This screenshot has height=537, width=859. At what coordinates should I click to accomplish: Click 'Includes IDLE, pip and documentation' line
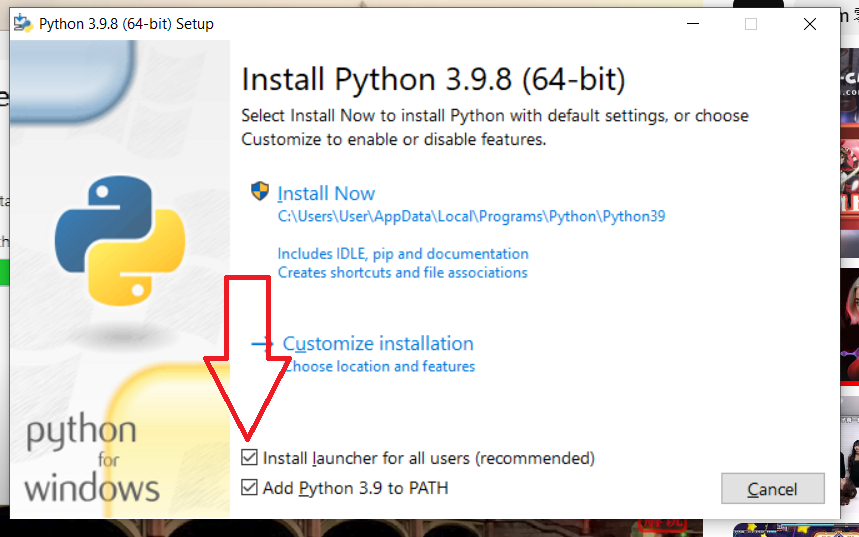(403, 254)
